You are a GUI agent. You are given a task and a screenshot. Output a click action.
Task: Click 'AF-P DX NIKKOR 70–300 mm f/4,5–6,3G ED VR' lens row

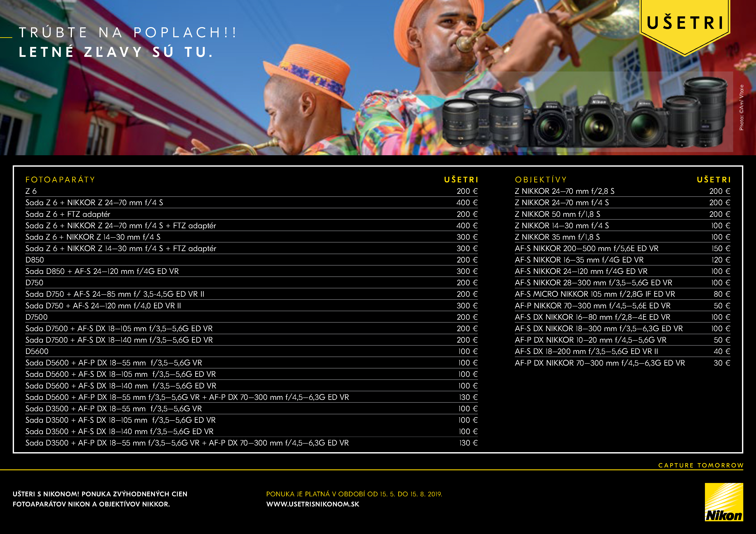pos(623,363)
